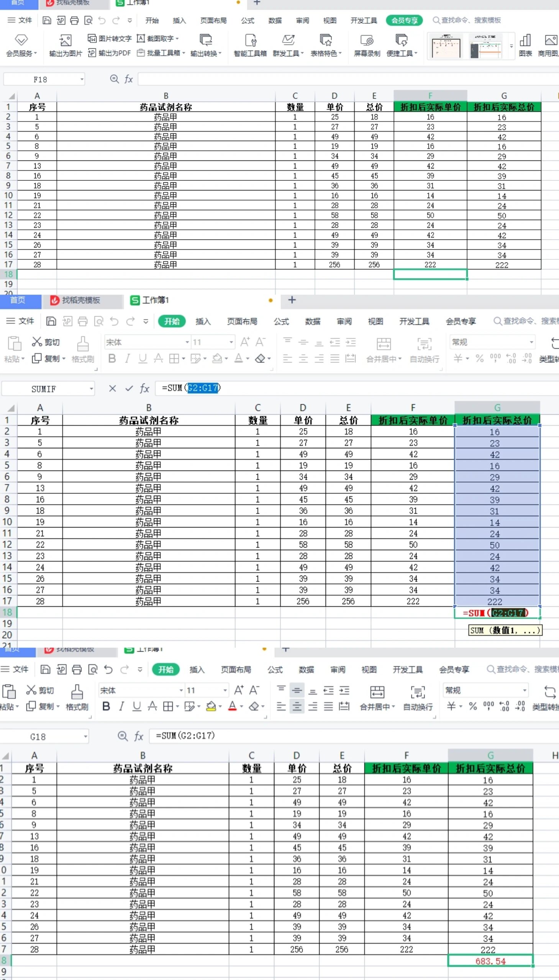The image size is (559, 980).
Task: Click the eraser clear icon in the G18 window
Action: [x=254, y=706]
